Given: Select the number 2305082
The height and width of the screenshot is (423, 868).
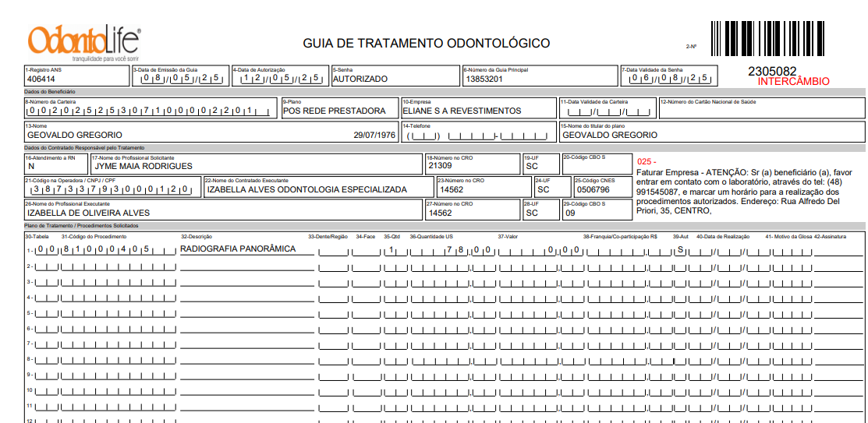Looking at the screenshot, I should pyautogui.click(x=772, y=72).
